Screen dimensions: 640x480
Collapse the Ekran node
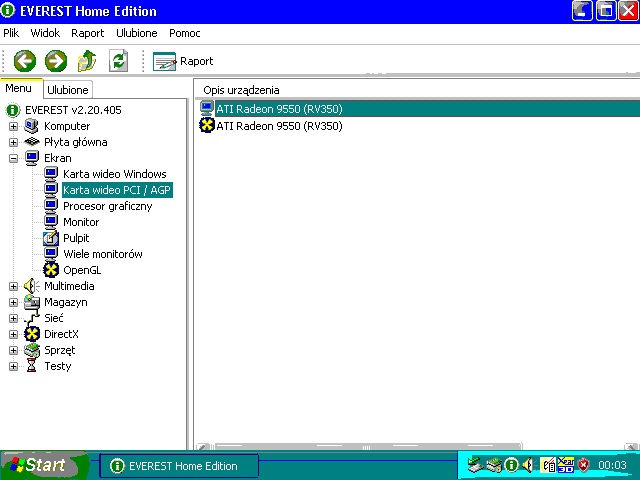point(13,158)
